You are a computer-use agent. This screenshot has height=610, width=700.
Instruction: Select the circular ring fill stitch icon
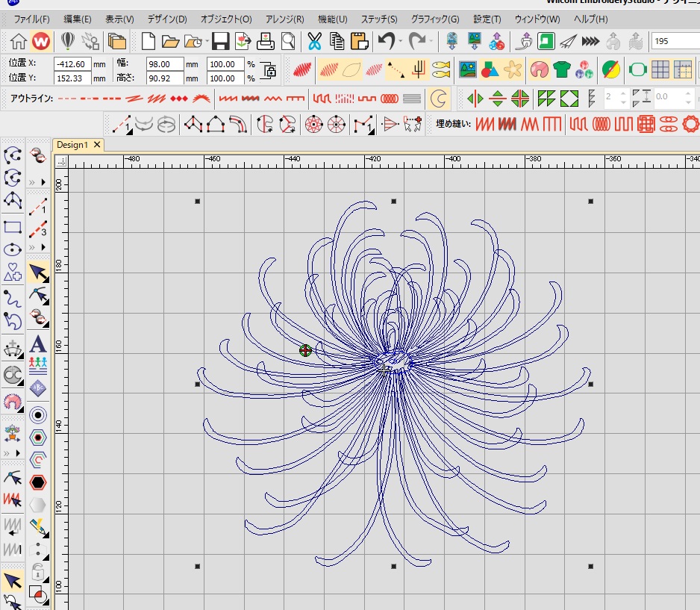click(690, 124)
